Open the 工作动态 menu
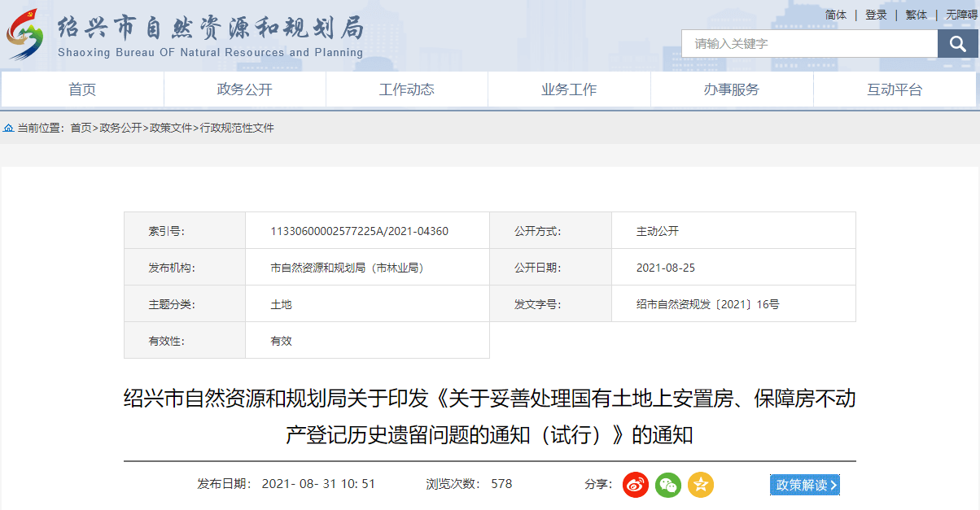The image size is (980, 510). coord(407,90)
